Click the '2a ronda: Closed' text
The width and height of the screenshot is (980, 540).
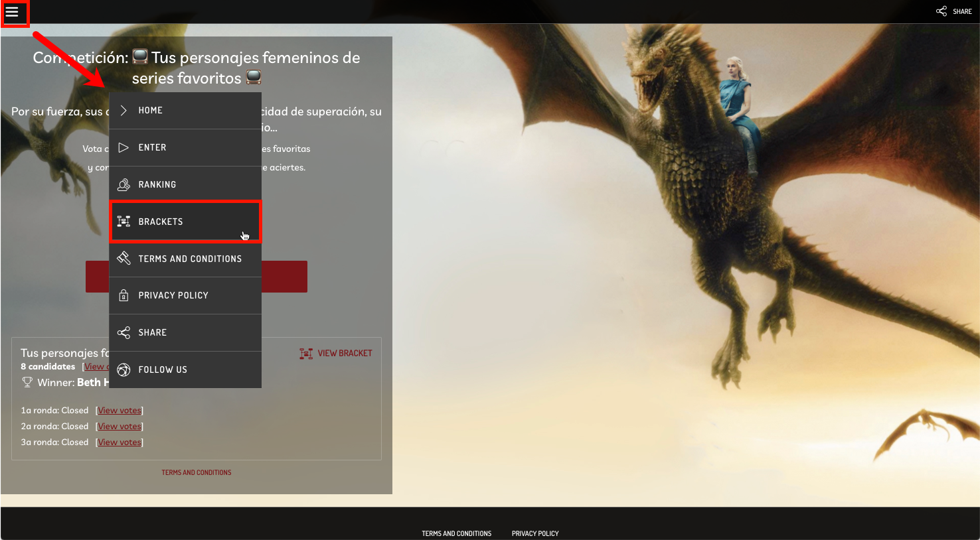(54, 427)
